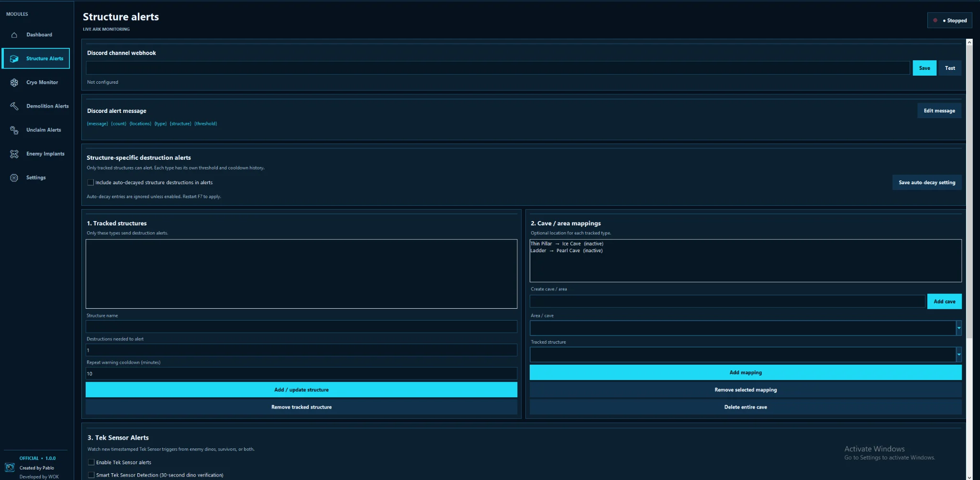Toggle Smart Tek Sensor Detection checkbox
980x480 pixels.
tap(91, 475)
